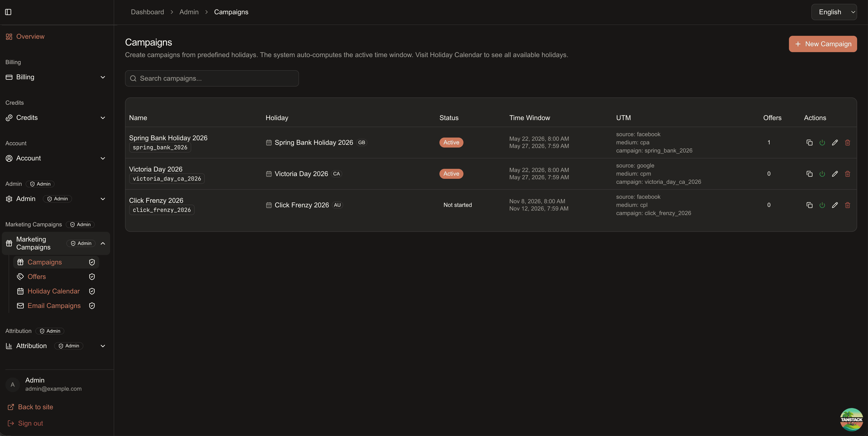Copy the Victoria Day 2026 campaign
Image resolution: width=868 pixels, height=436 pixels.
(x=809, y=174)
